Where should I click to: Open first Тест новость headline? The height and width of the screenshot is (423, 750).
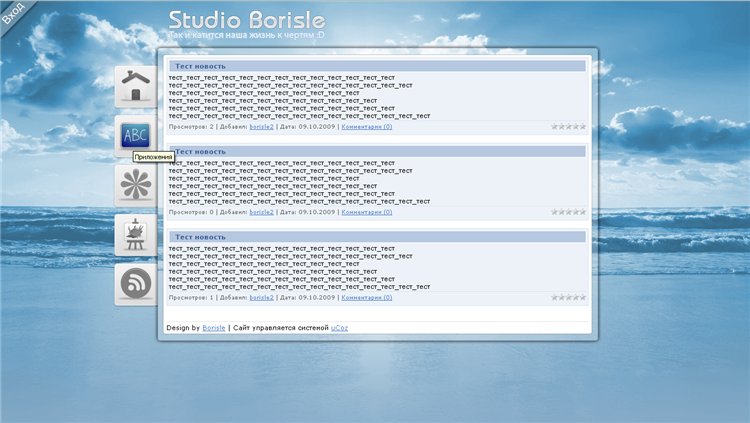click(x=200, y=66)
